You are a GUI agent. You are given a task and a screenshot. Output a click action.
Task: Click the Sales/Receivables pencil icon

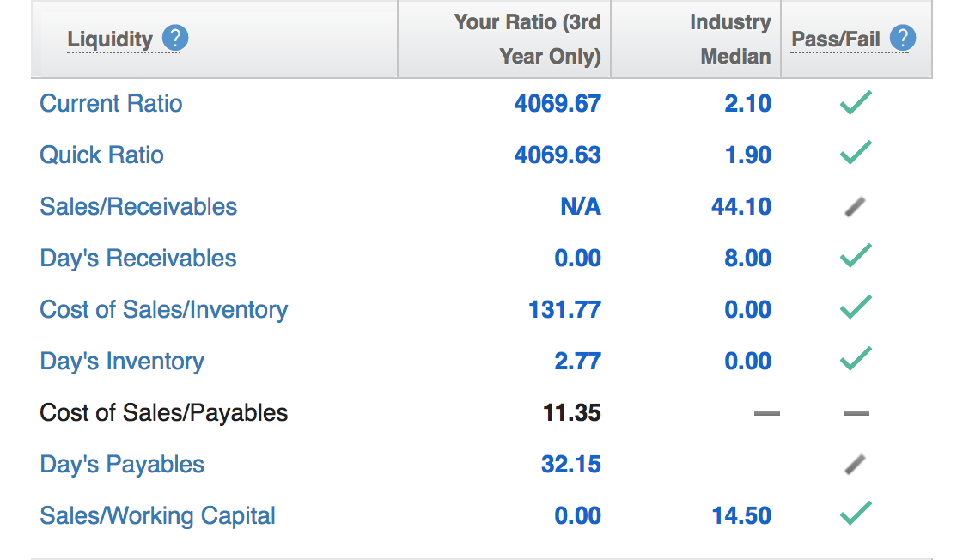click(856, 206)
